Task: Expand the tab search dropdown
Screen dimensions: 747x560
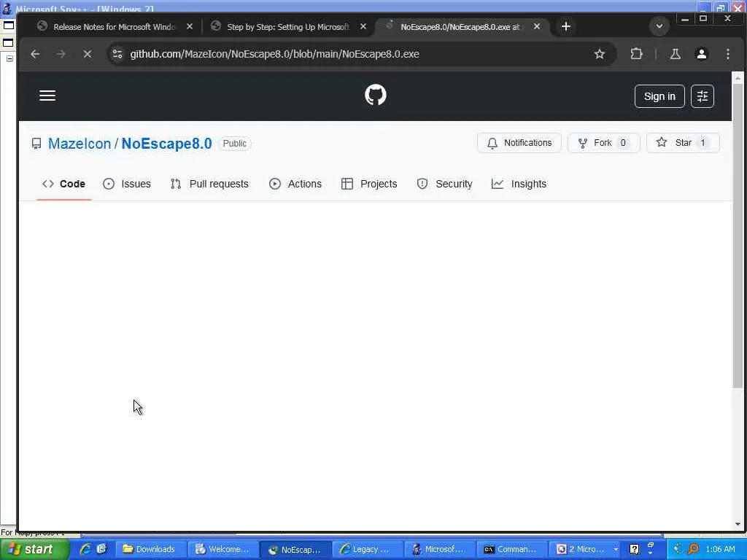Action: tap(659, 26)
